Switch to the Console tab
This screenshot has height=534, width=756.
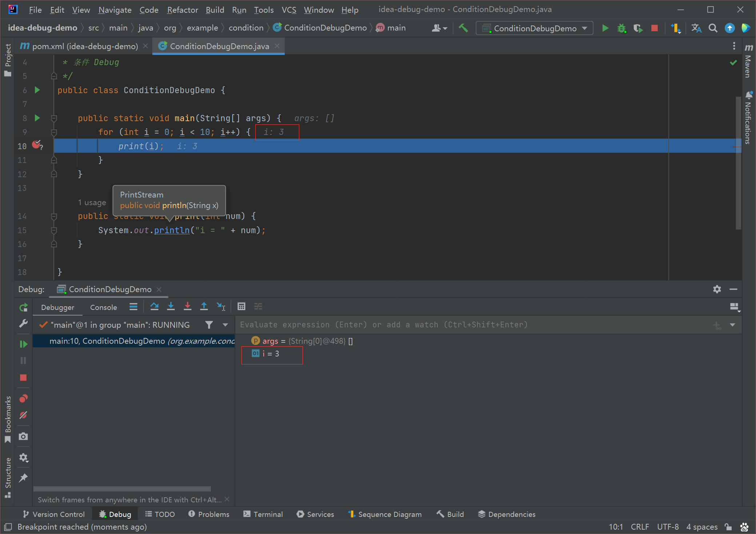(104, 307)
